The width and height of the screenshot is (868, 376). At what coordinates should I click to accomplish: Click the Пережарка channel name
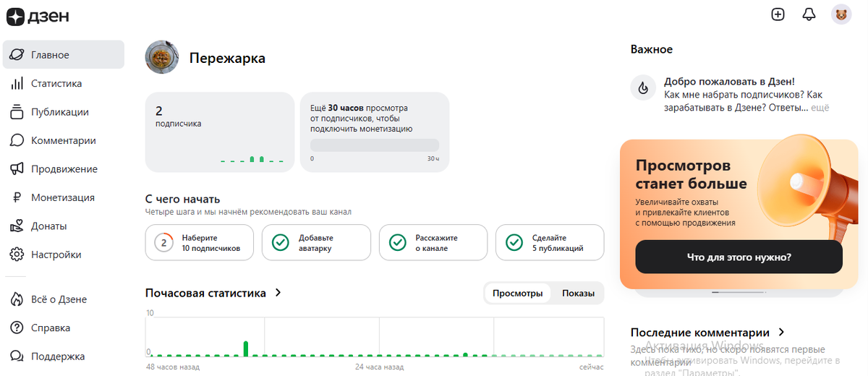tap(227, 59)
